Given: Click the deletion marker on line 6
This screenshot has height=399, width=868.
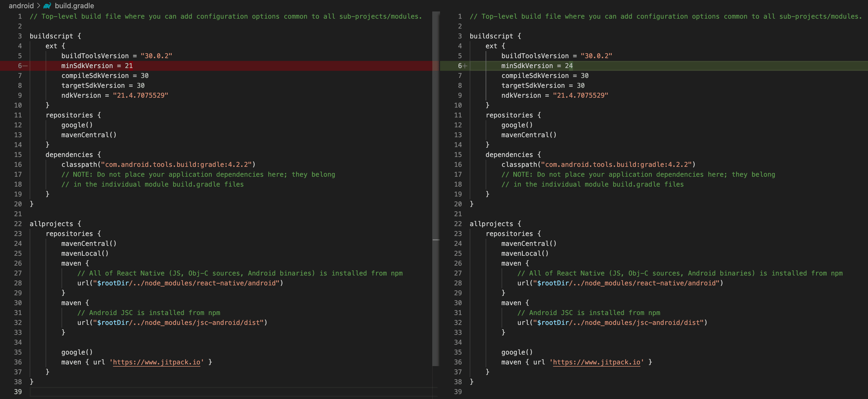Looking at the screenshot, I should [25, 66].
